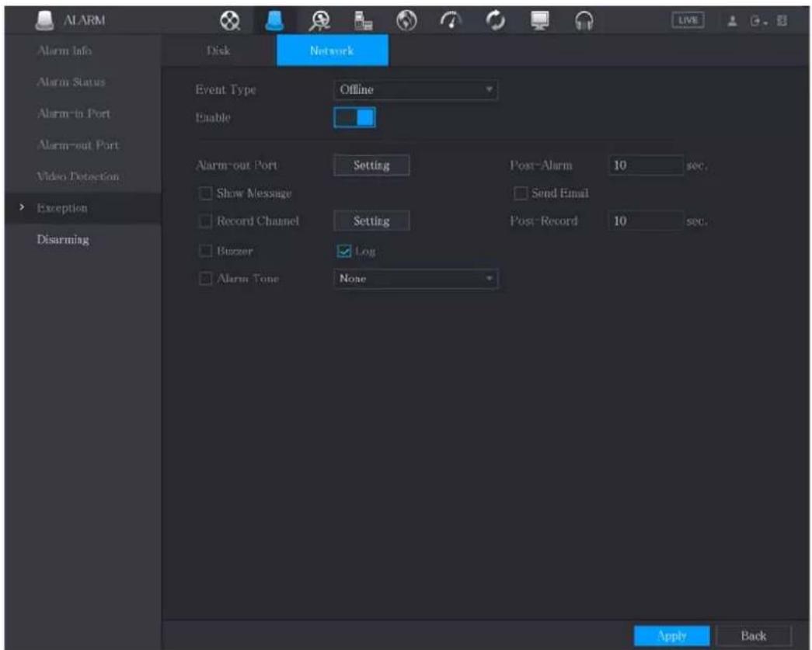Expand the Alarm Tone None dropdown
812x650 pixels.
(x=416, y=279)
